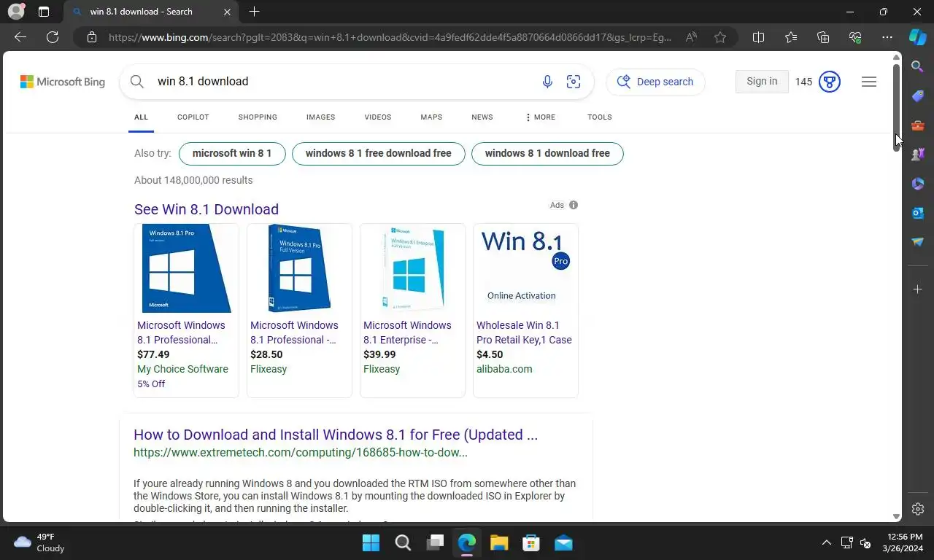Open Tools briefcase icon in sidebar
Viewport: 934px width, 560px height.
coord(918,125)
